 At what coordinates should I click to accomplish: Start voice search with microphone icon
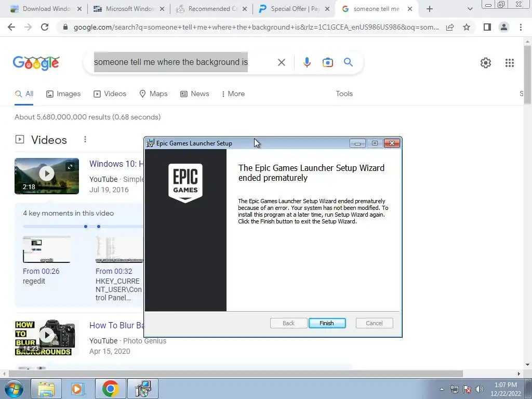307,62
